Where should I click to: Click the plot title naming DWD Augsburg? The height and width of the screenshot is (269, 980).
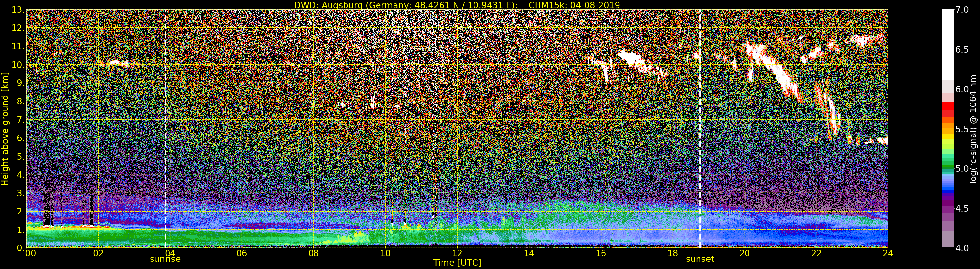pyautogui.click(x=457, y=5)
